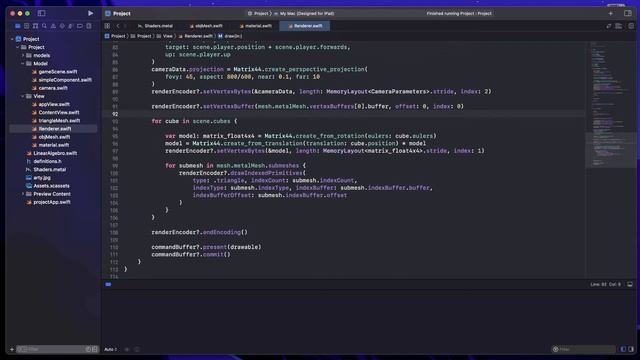Open simpleComponent.swift file

pos(62,80)
